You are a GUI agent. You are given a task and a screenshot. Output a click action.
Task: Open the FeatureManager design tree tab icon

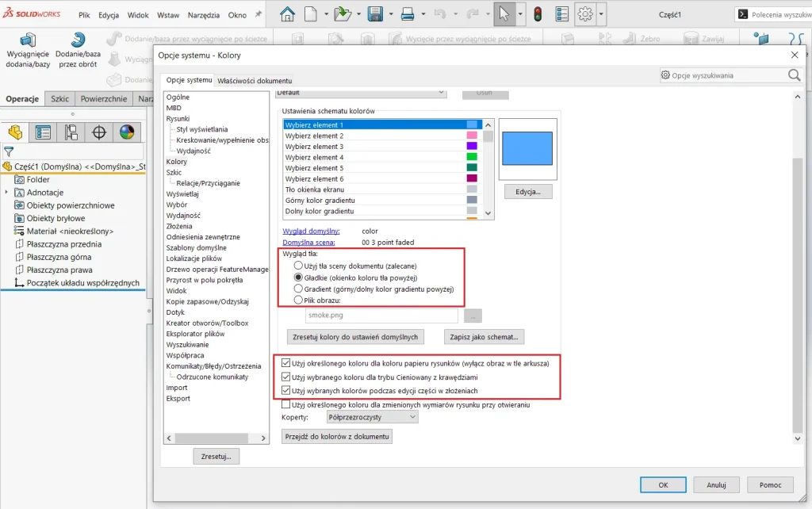coord(16,132)
